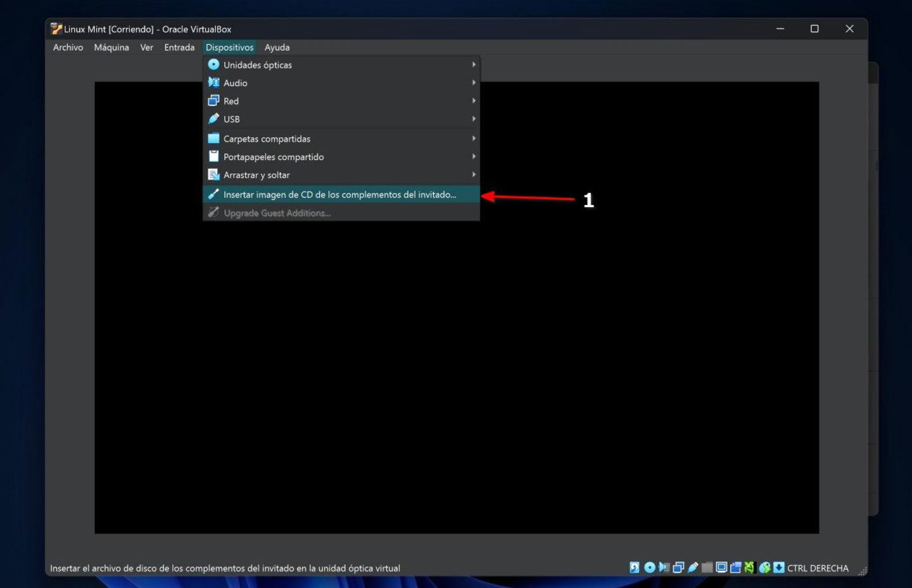Click the window resize grip corner
Screen dimensions: 912x588
click(863, 570)
